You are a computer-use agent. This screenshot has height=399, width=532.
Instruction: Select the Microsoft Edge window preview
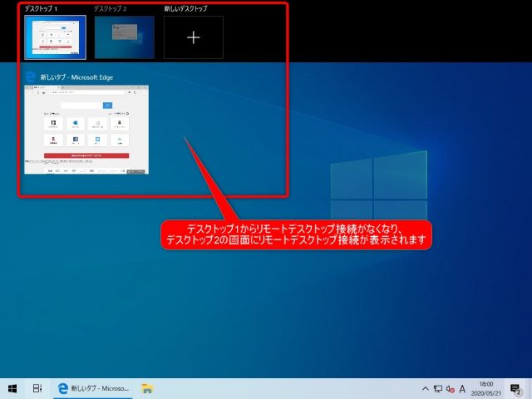point(86,130)
